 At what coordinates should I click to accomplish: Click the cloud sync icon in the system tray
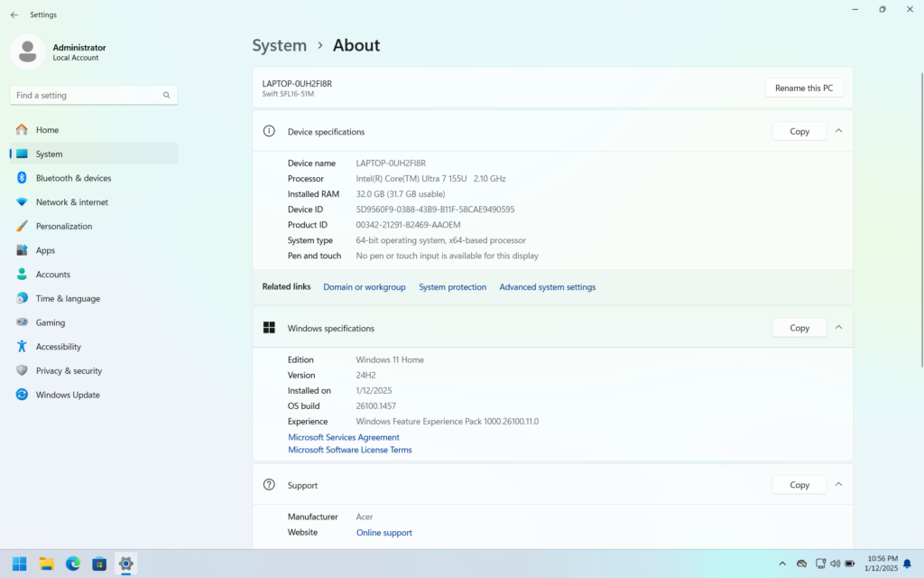click(801, 564)
